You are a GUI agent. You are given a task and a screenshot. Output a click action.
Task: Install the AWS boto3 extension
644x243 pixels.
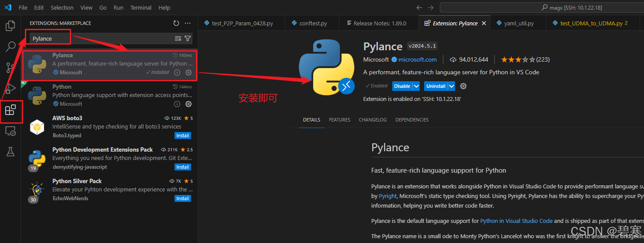(x=183, y=135)
